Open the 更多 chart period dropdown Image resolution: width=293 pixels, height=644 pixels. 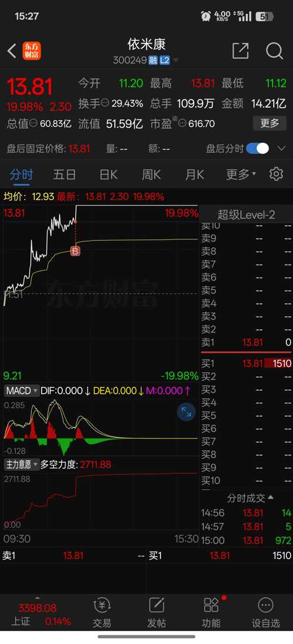pos(241,174)
